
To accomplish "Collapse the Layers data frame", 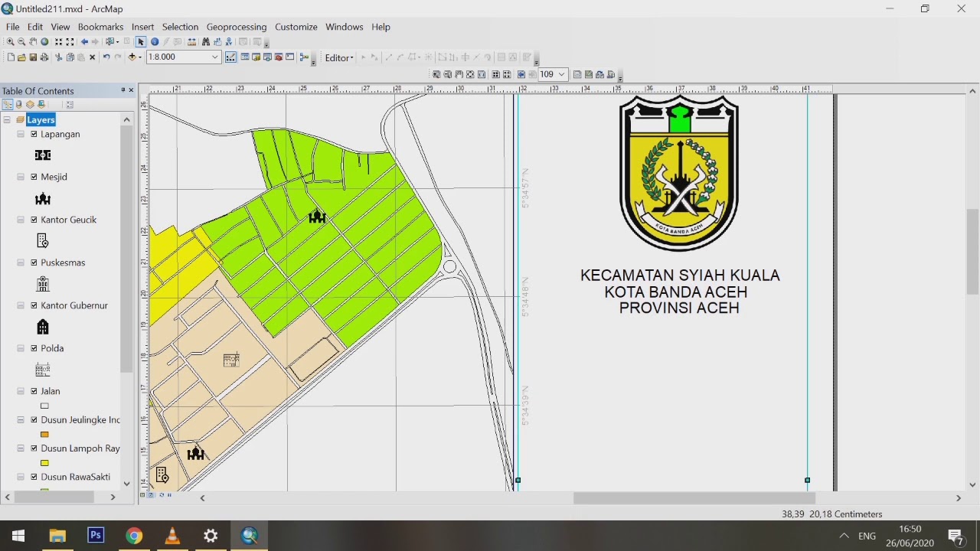I will coord(7,120).
